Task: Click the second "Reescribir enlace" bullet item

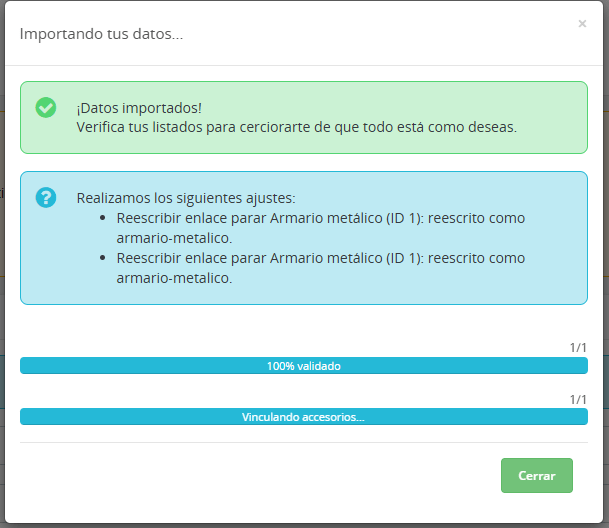Action: [x=320, y=258]
